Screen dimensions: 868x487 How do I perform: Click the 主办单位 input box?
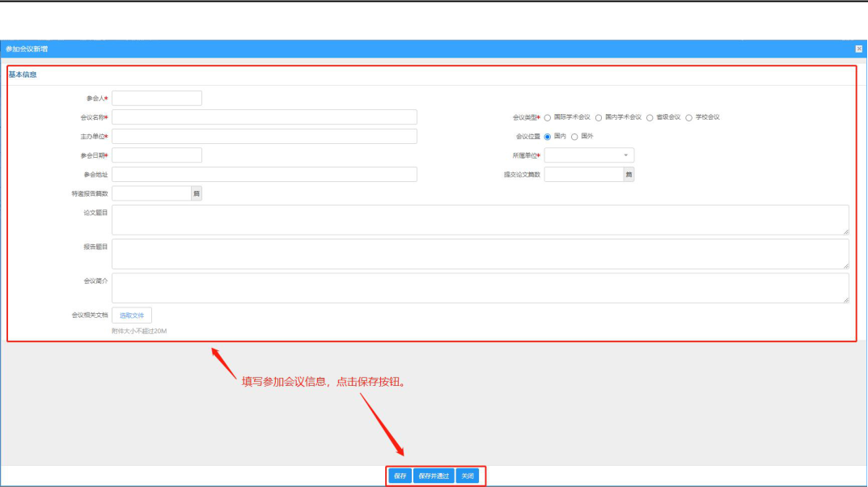tap(265, 136)
